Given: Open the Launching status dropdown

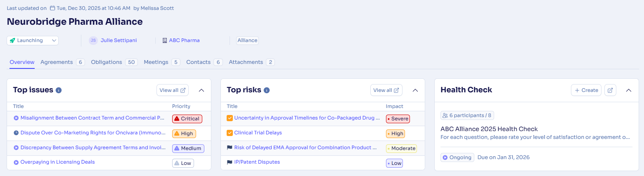Looking at the screenshot, I should click(x=33, y=40).
